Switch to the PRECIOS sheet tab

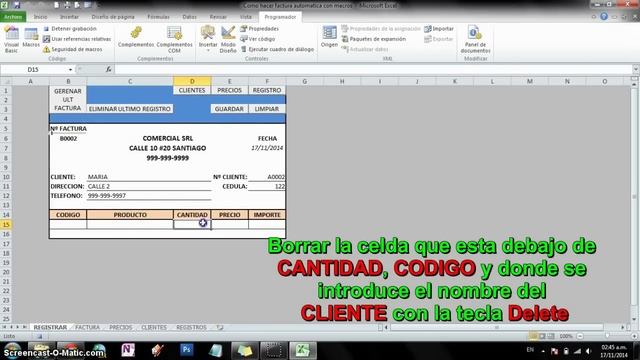[121, 327]
